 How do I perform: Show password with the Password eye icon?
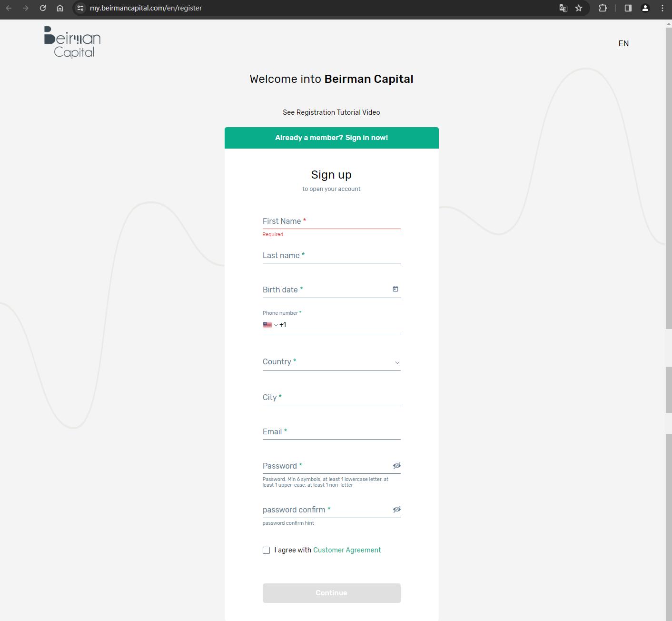[x=396, y=466]
